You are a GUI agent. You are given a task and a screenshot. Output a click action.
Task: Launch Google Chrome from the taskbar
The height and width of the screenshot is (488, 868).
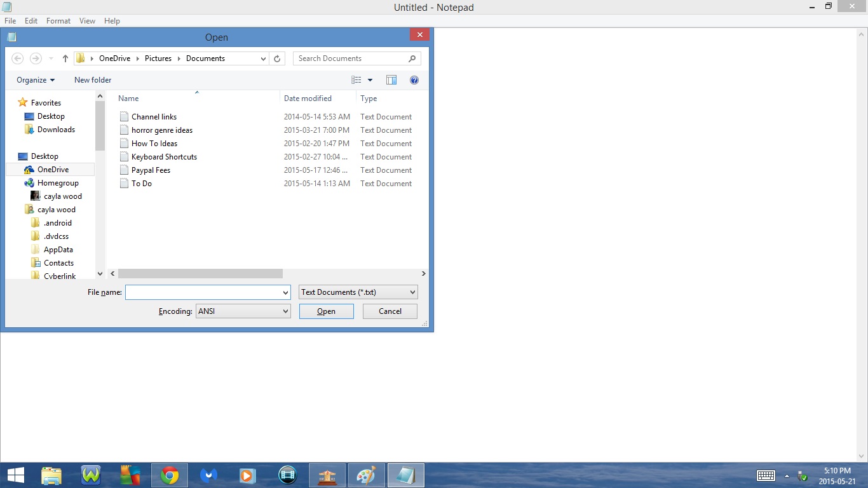[169, 475]
